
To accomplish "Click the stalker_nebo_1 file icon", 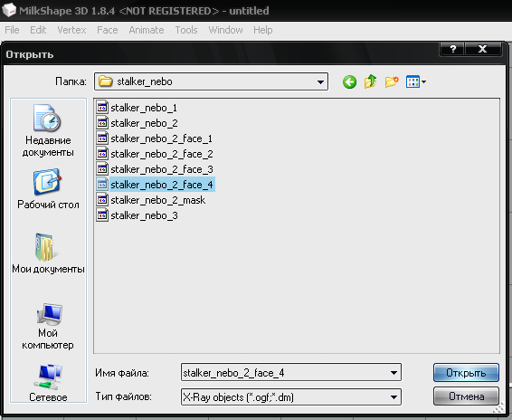I will click(x=102, y=107).
